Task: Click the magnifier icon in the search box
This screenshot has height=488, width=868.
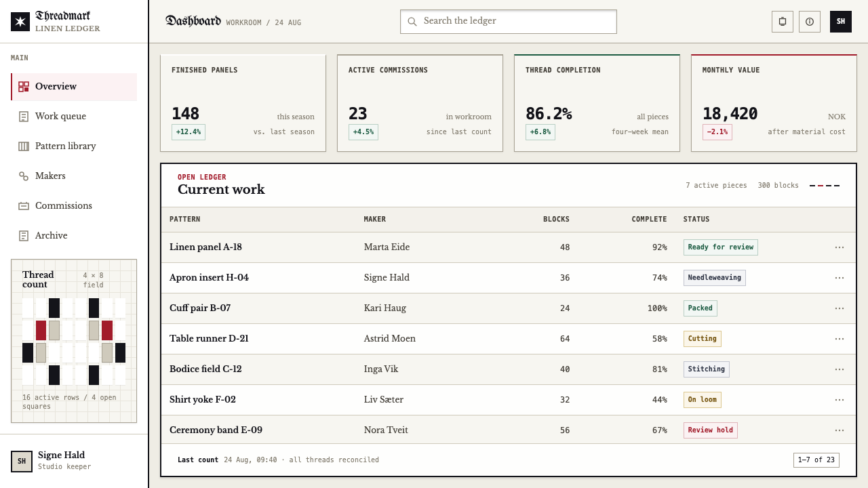Action: point(412,22)
